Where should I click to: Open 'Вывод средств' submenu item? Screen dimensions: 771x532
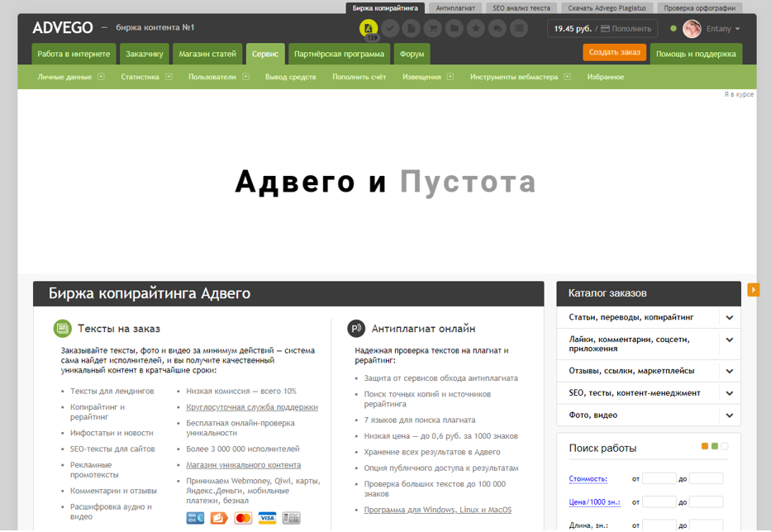coord(291,77)
